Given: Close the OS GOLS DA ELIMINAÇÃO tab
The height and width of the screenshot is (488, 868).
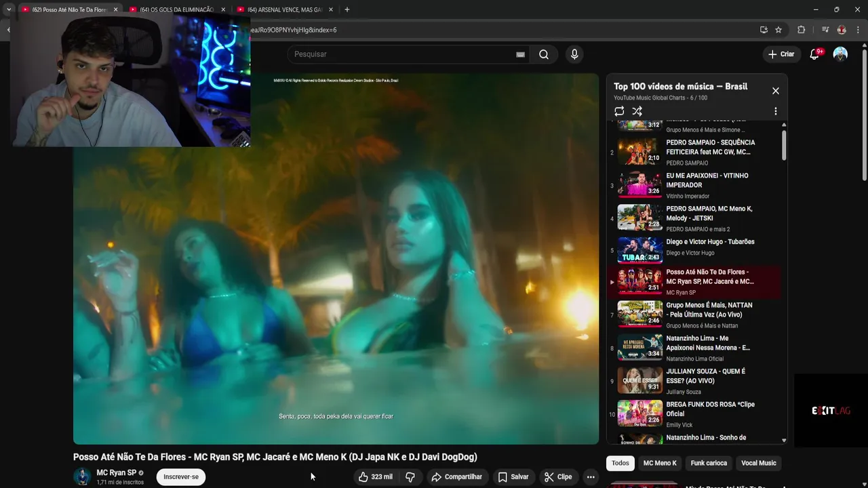Looking at the screenshot, I should pos(223,9).
